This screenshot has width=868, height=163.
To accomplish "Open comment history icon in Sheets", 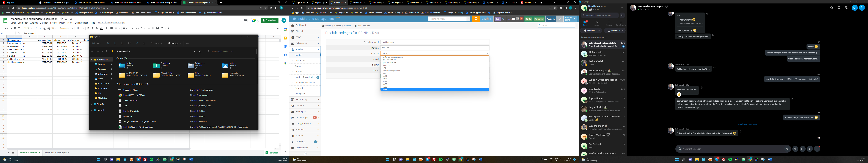I will click(x=246, y=20).
